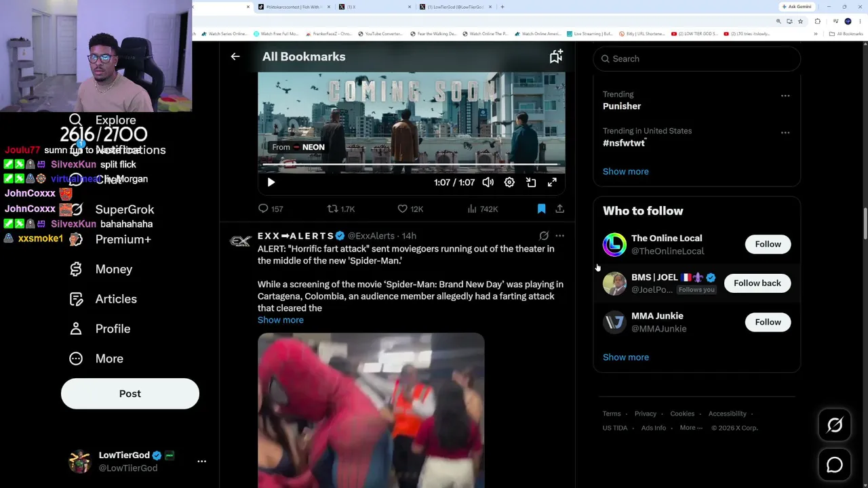
Task: Open The Online Local avatar
Action: [614, 245]
